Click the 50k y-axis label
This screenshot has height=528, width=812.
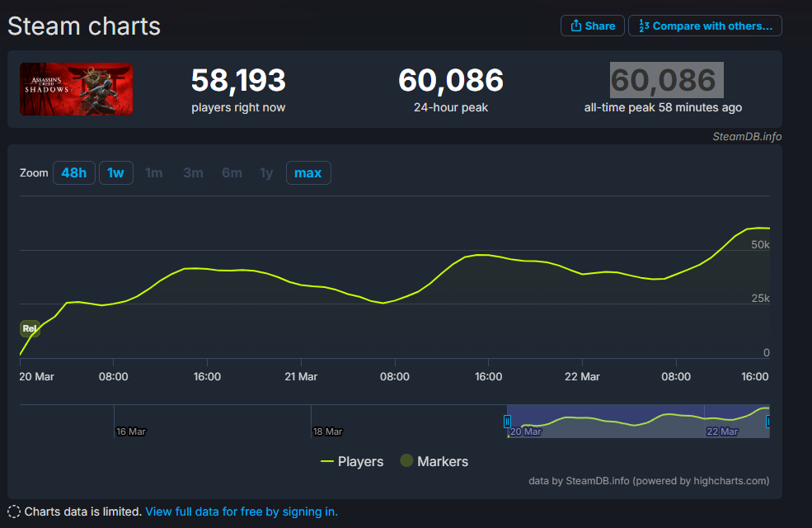(760, 244)
